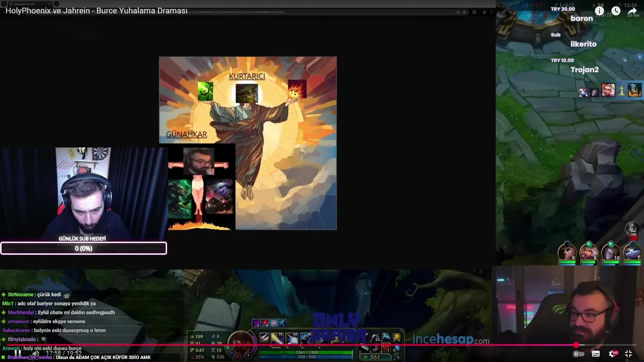Click the red progress bar scrubber handle

(x=576, y=345)
